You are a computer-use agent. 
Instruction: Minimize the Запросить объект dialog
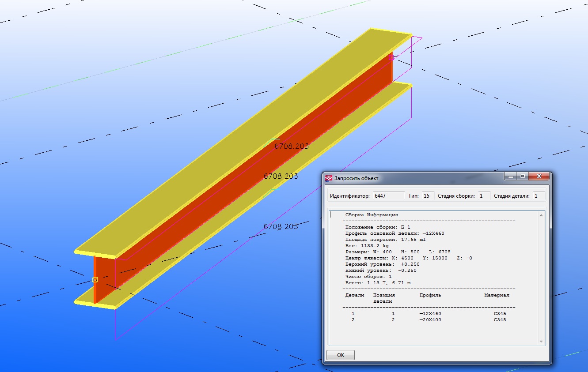(x=511, y=177)
